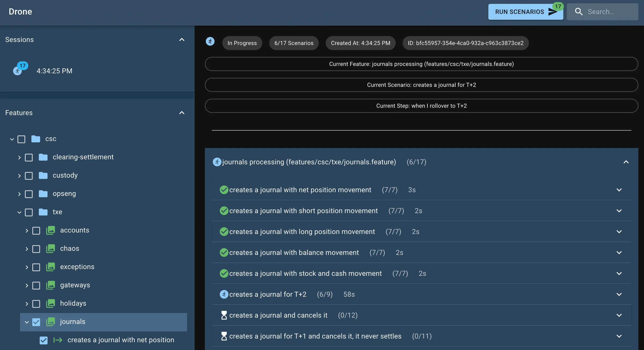This screenshot has width=644, height=350.
Task: Select the exceptions tree item
Action: (77, 267)
